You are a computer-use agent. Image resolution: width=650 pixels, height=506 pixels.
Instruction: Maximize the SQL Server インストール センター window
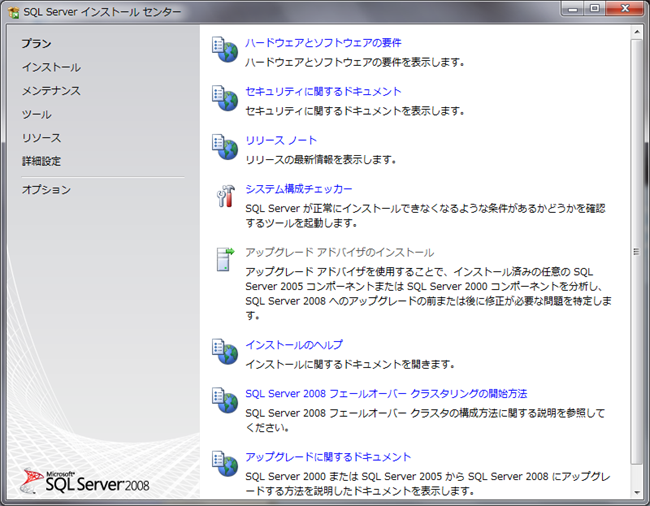coord(595,9)
